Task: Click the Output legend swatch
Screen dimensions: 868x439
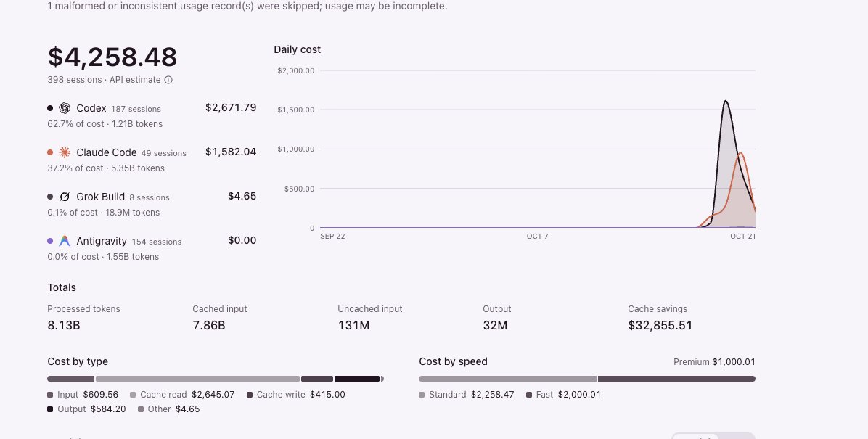Action: 50,409
